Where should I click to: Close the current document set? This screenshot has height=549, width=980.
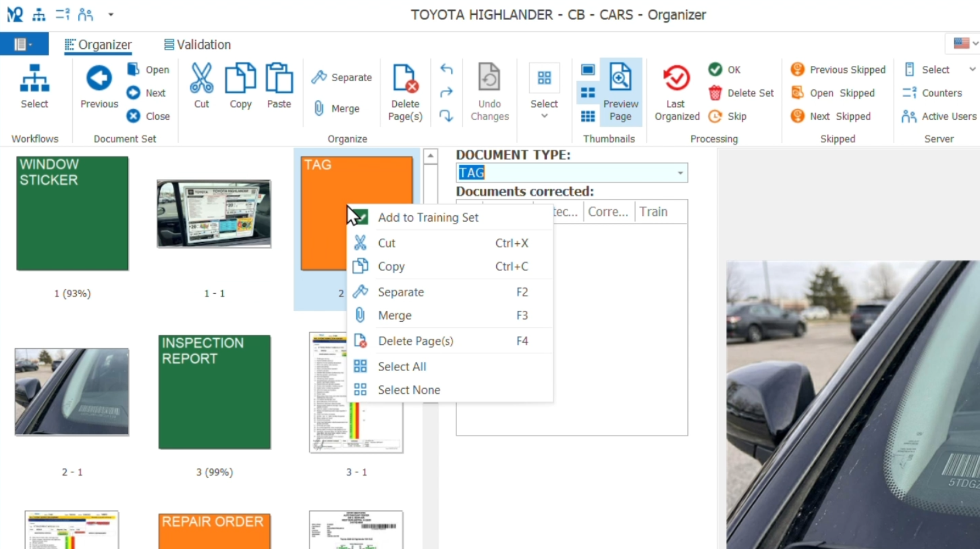point(148,116)
